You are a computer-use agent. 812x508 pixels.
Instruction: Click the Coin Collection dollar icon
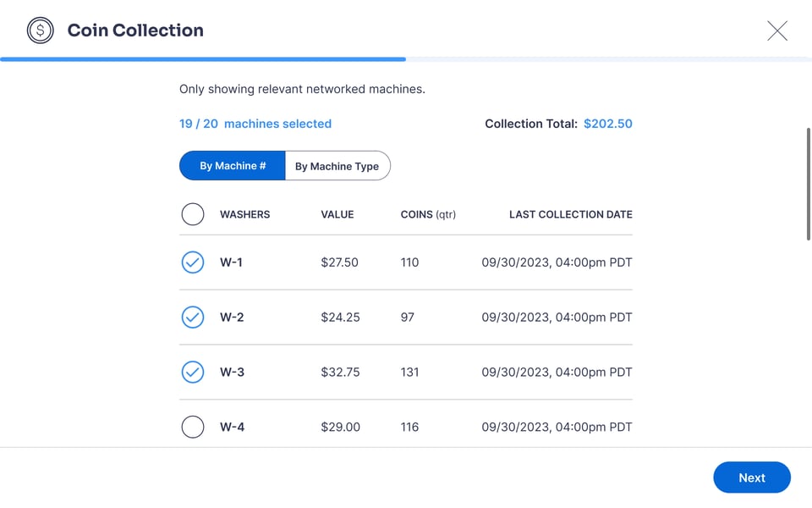point(40,30)
